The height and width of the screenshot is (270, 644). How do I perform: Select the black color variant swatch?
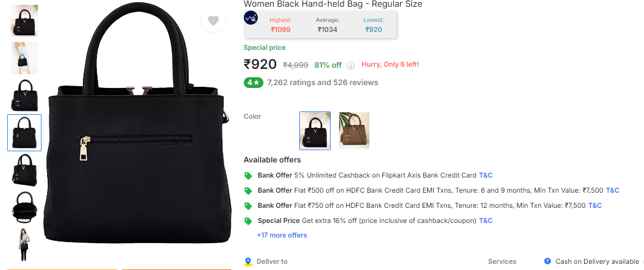tap(315, 131)
